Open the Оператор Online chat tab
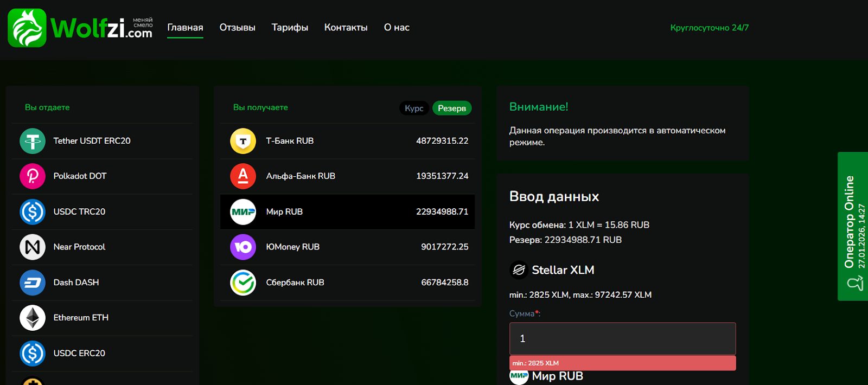Image resolution: width=868 pixels, height=385 pixels. 853,226
